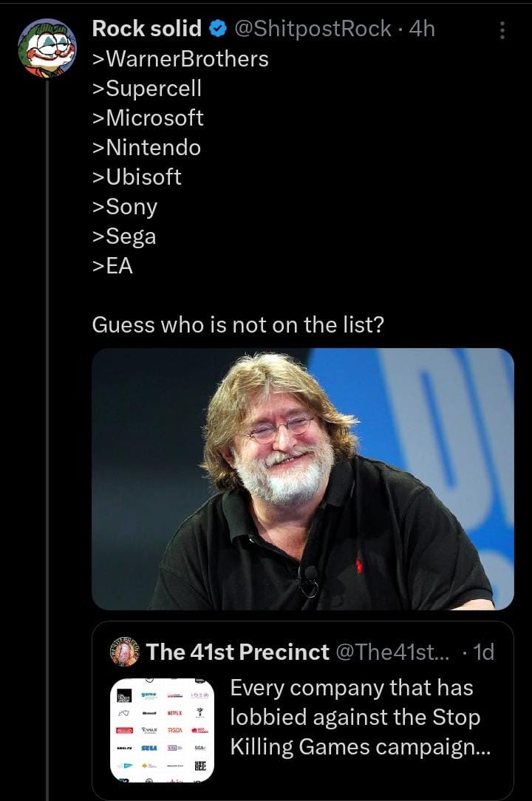Open the Rock solid display name link

[146, 29]
